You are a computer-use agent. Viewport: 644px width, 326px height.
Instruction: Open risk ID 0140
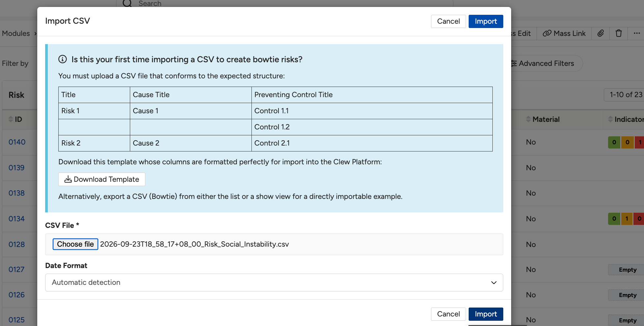[17, 142]
